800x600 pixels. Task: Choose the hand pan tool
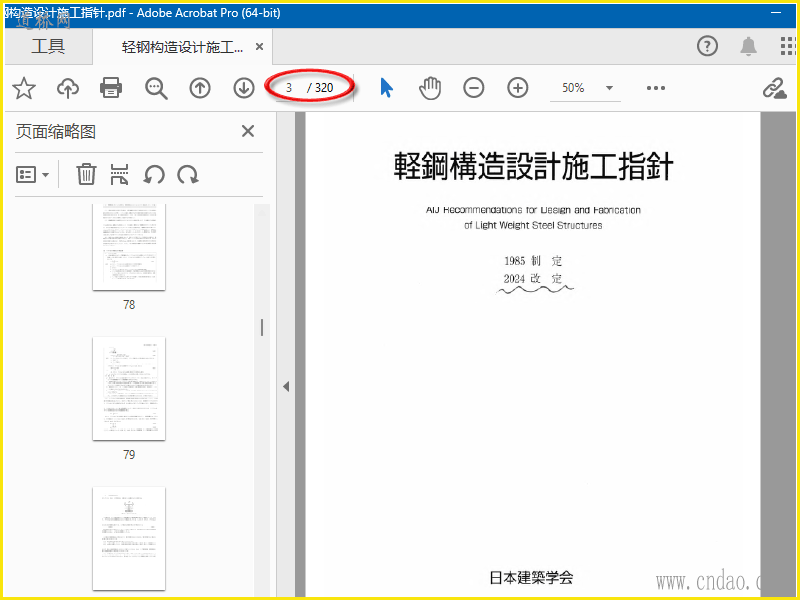pyautogui.click(x=430, y=88)
